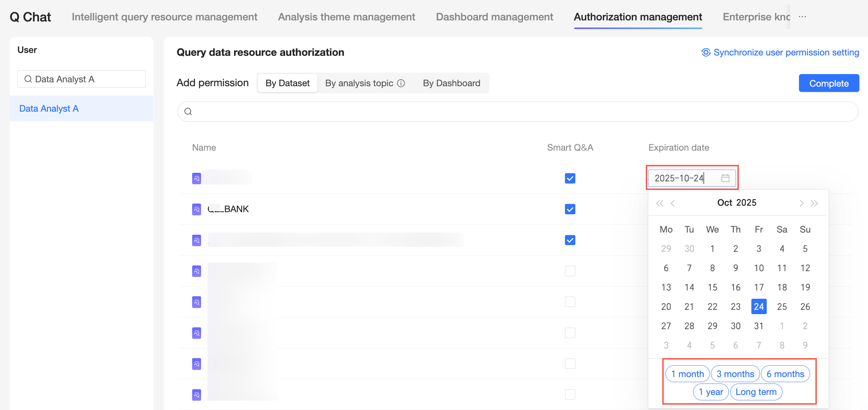Uncheck Smart Q&A for the BANK dataset
868x410 pixels.
pyautogui.click(x=570, y=209)
